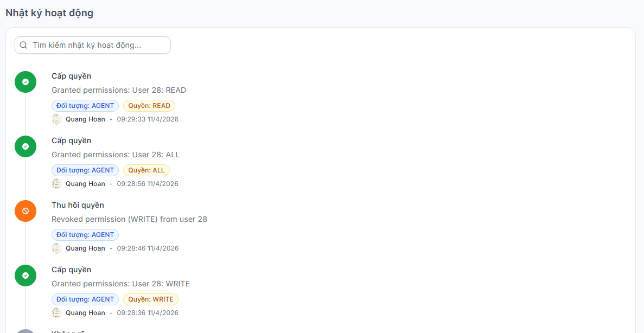The width and height of the screenshot is (644, 333).
Task: Click 'Đối tượng: AGENT' tag in READ entry
Action: [85, 106]
